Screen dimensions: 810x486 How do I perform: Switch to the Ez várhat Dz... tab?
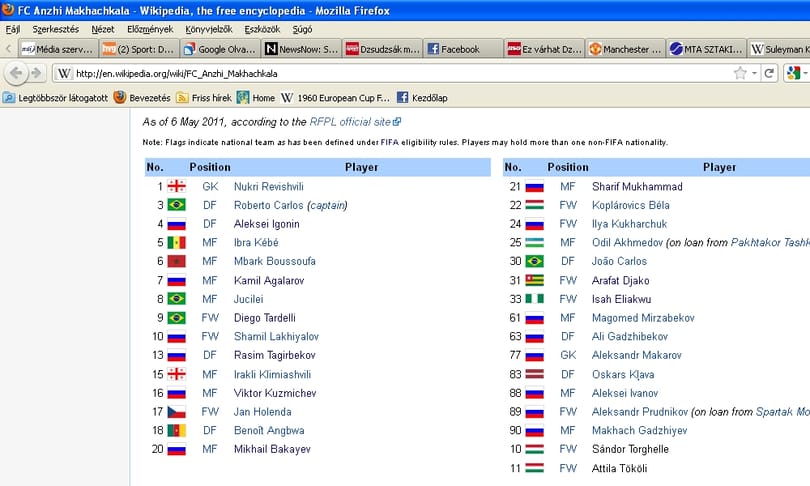tap(544, 49)
